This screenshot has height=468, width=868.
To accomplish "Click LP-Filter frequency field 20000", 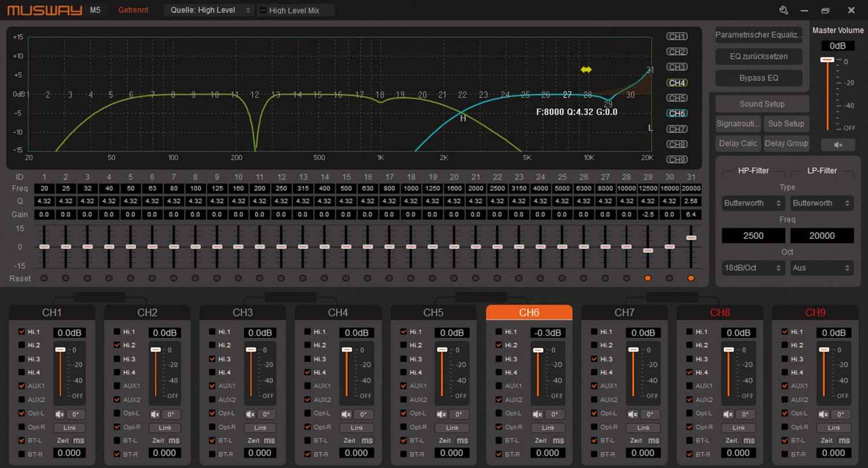I will pyautogui.click(x=822, y=235).
